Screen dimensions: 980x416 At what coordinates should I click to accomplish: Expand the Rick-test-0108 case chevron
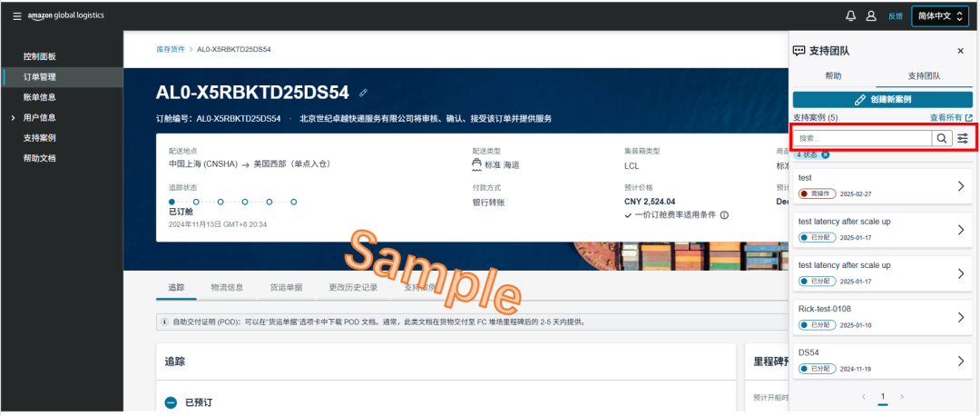961,317
